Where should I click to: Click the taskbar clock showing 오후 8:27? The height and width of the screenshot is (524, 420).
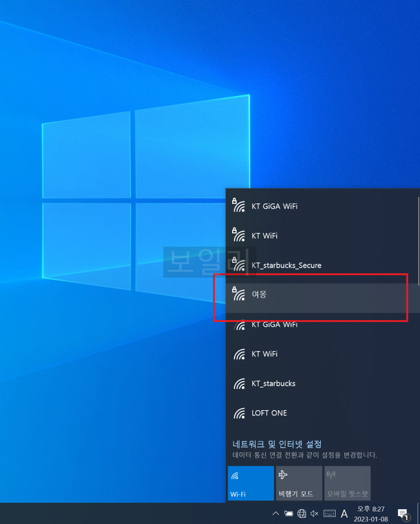coord(370,514)
